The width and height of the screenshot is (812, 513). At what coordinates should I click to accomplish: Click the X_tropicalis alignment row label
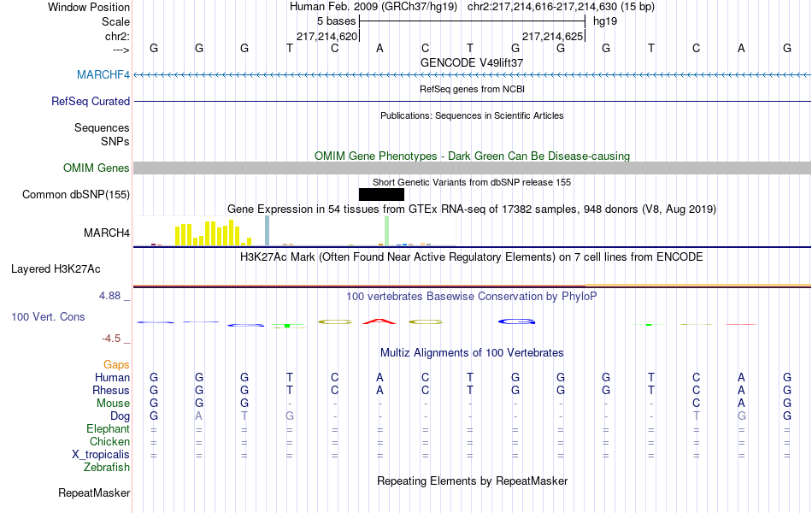pos(101,455)
